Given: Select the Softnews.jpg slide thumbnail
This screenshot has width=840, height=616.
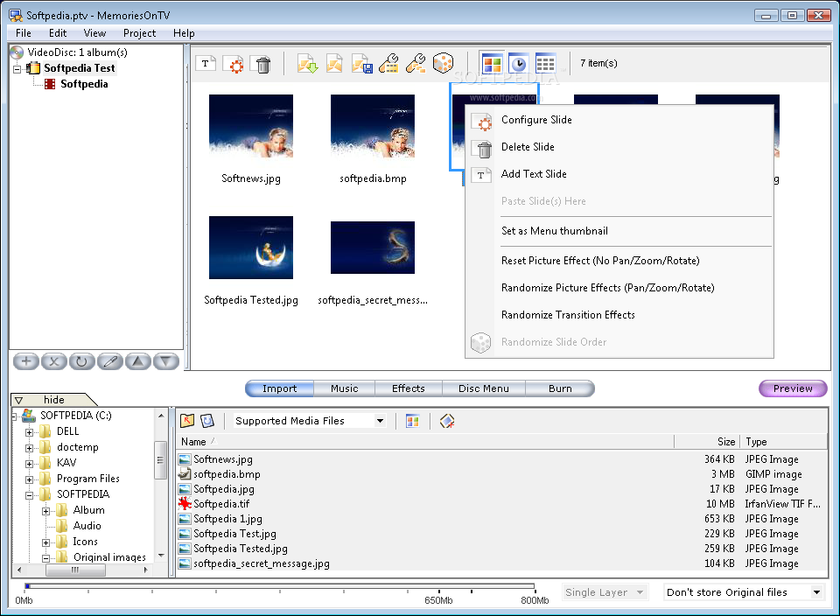Looking at the screenshot, I should tap(251, 126).
